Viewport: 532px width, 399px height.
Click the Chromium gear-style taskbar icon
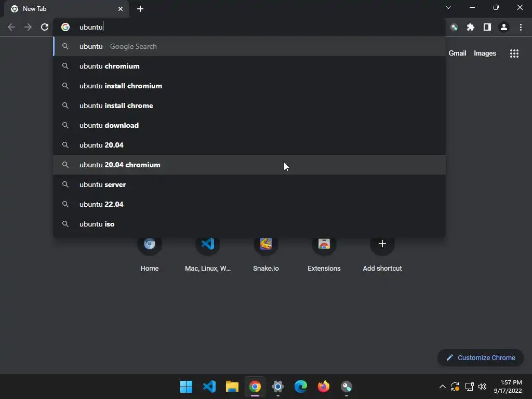coord(278,387)
